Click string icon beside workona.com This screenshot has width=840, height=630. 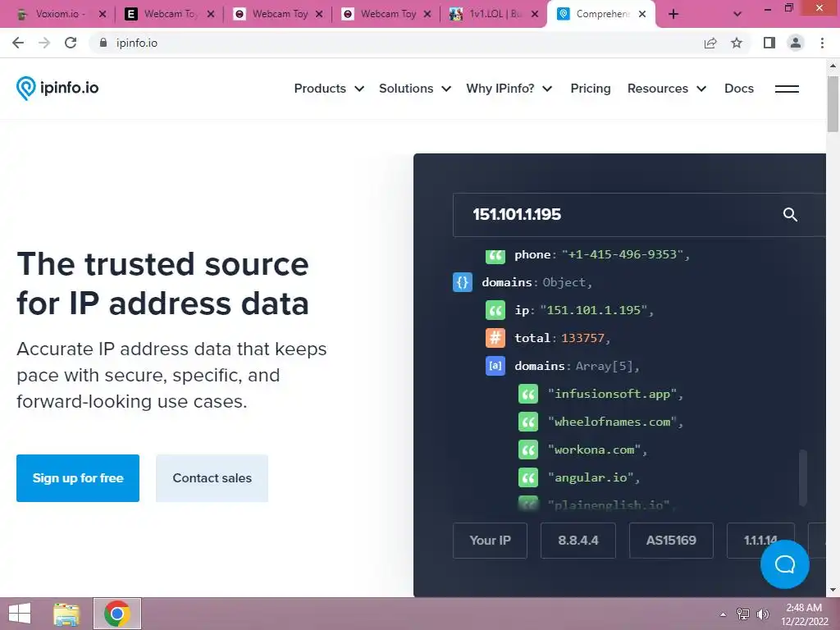click(528, 450)
